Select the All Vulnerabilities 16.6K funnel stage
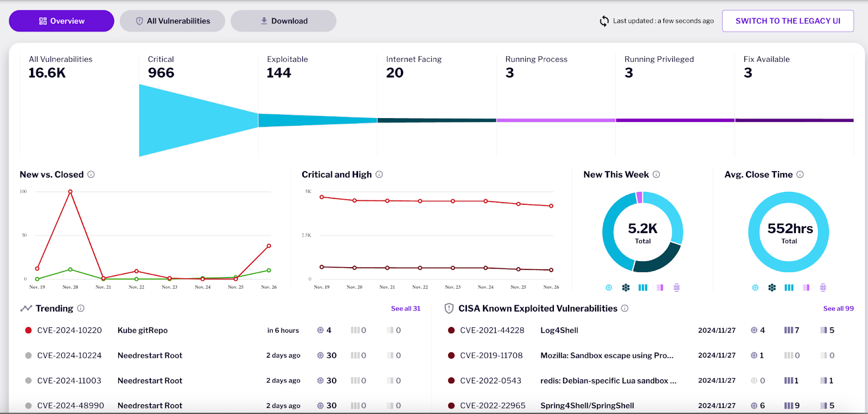The width and height of the screenshot is (868, 414). click(79, 105)
